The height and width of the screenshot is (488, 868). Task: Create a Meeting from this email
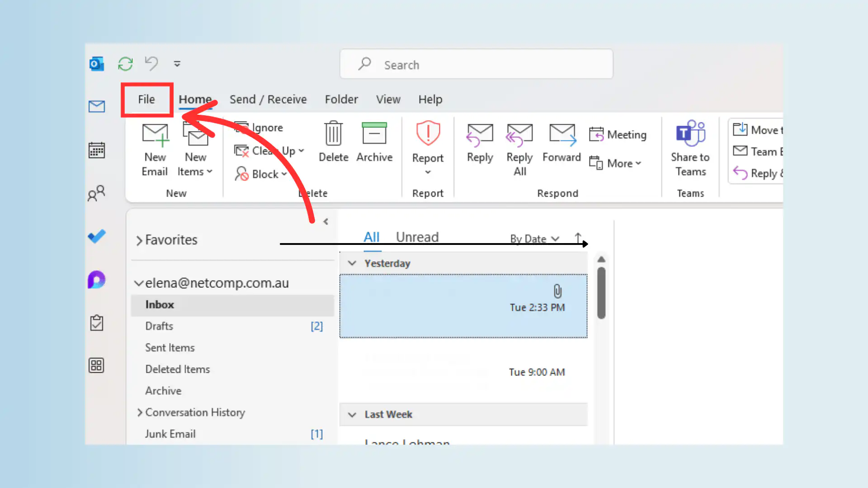[618, 134]
